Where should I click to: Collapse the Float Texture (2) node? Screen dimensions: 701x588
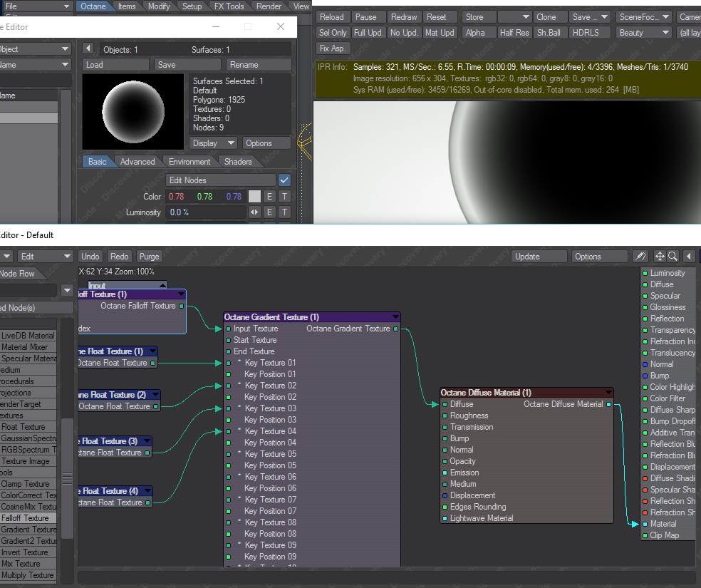tap(155, 395)
